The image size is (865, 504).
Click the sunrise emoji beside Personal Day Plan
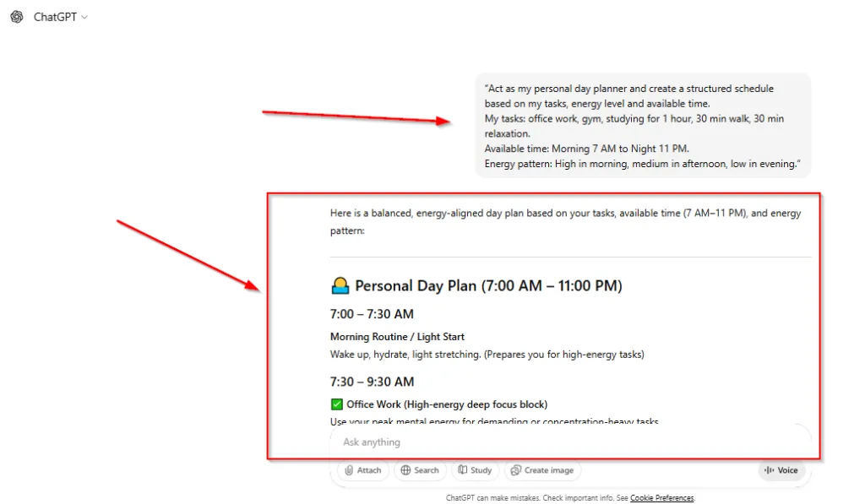coord(340,286)
